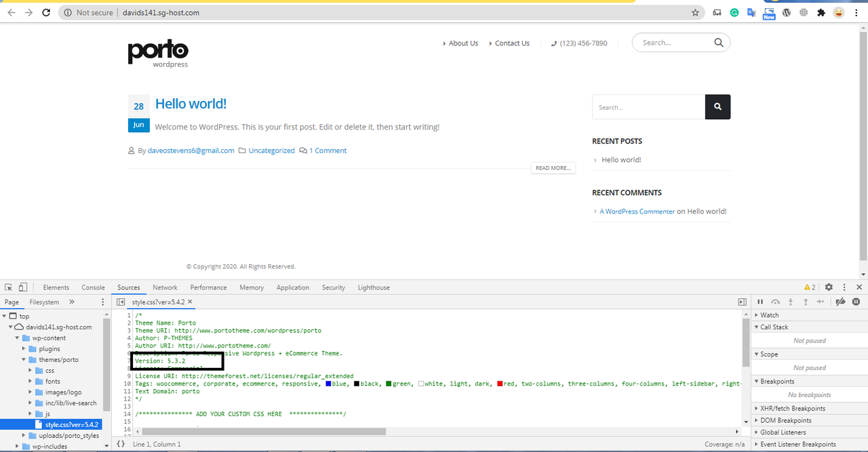Step out of current function
868x452 pixels.
806,302
